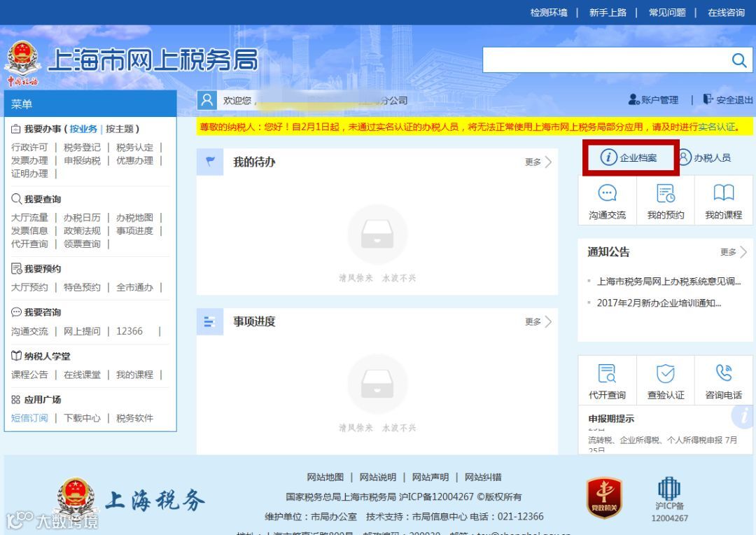Open 课程公告 under 纳税人学堂

(29, 375)
